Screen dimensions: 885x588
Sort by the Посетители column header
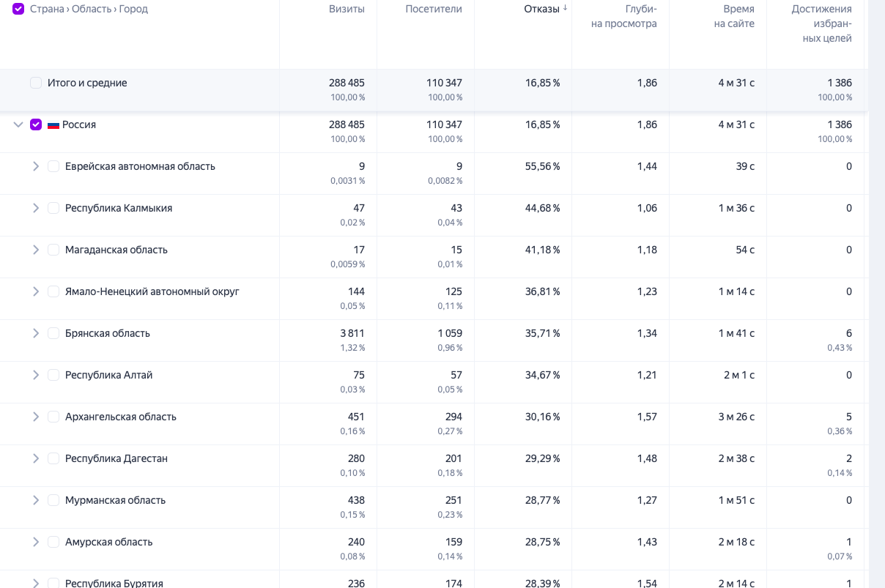[x=433, y=9]
